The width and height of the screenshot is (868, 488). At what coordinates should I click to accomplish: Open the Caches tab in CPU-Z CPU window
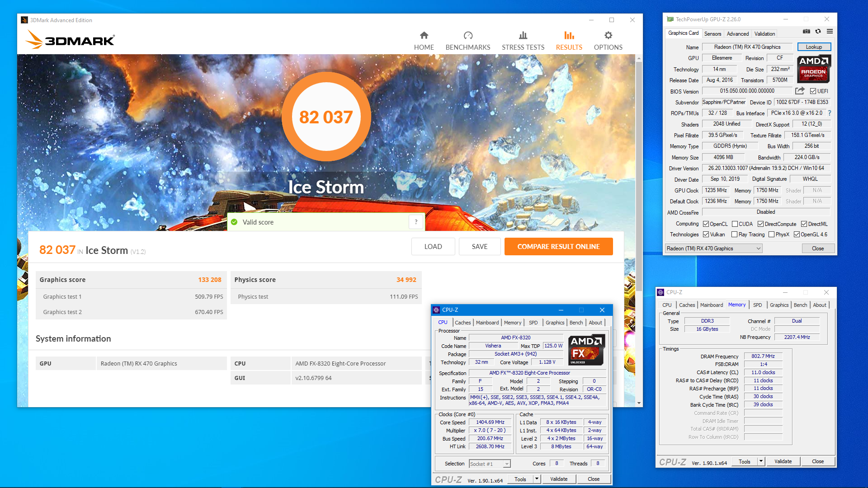coord(462,323)
